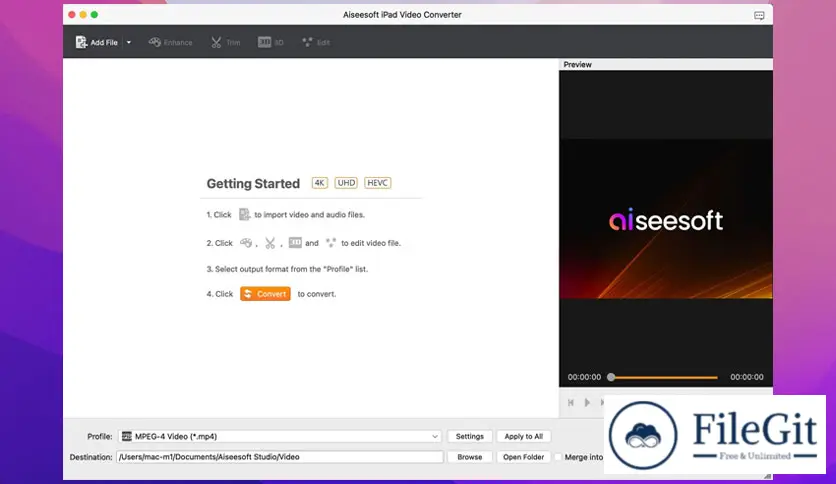Image resolution: width=836 pixels, height=484 pixels.
Task: Toggle the Merge into one file checkbox
Action: pyautogui.click(x=558, y=457)
